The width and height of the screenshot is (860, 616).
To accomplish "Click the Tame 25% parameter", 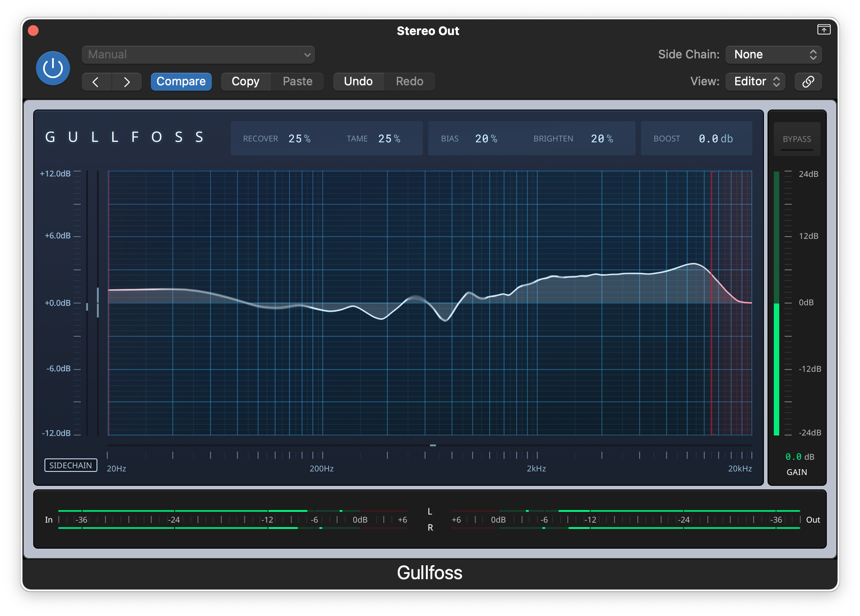I will point(389,139).
